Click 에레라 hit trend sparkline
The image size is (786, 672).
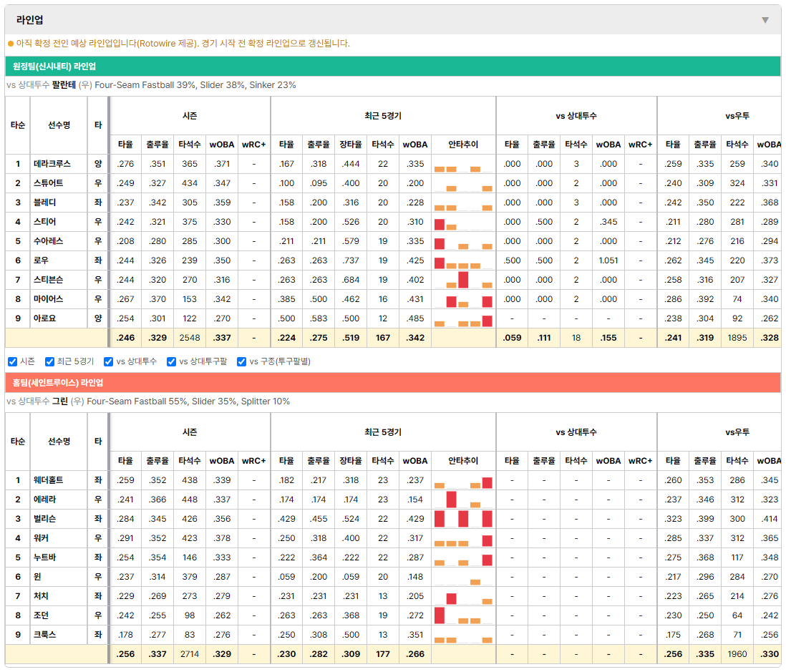point(463,500)
